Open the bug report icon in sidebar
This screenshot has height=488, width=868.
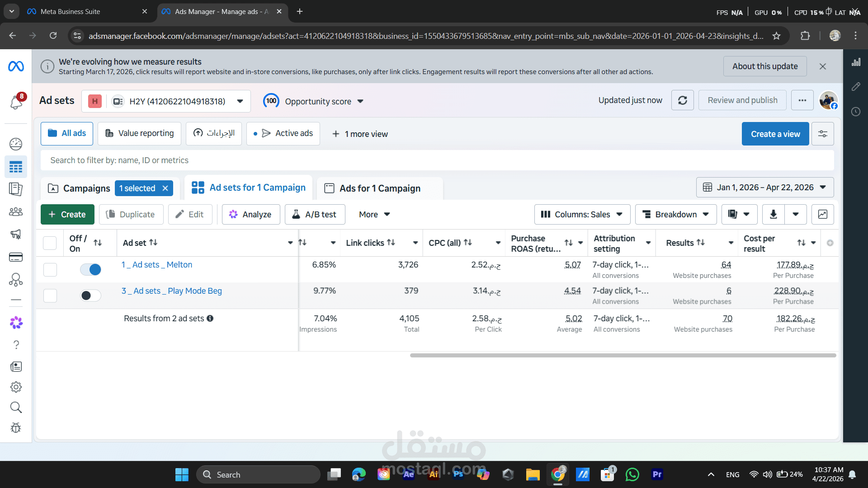pyautogui.click(x=16, y=428)
